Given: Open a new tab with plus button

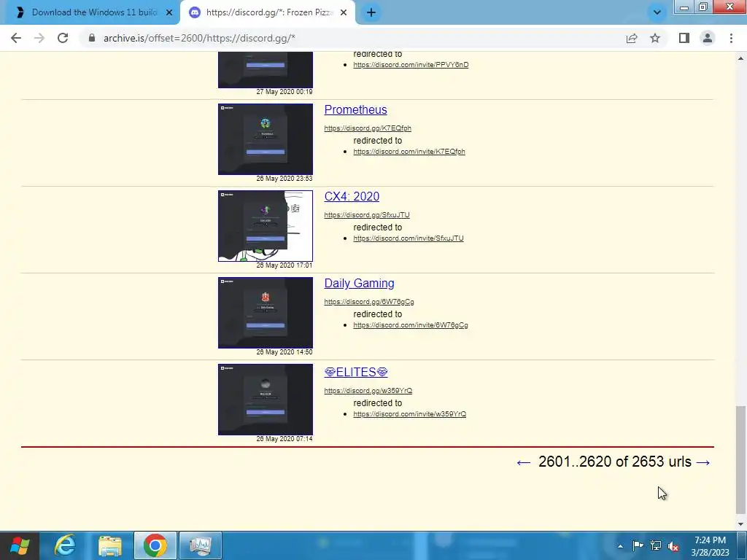Looking at the screenshot, I should click(x=371, y=12).
